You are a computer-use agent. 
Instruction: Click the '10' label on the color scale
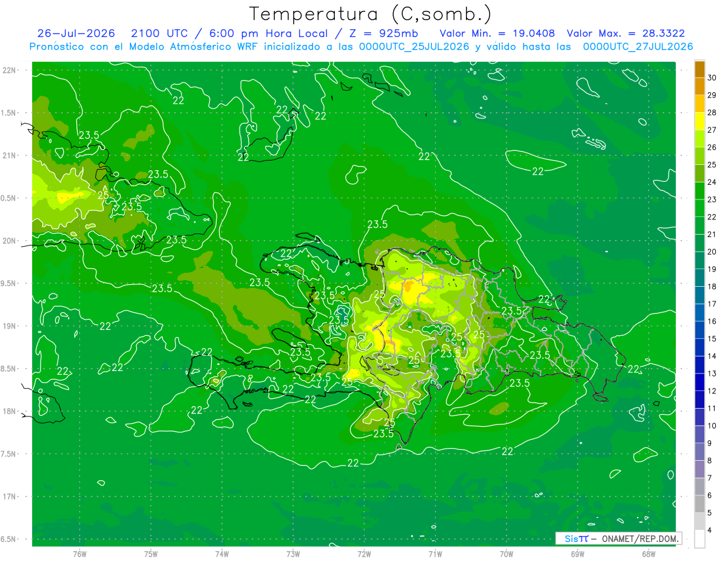[x=712, y=426]
